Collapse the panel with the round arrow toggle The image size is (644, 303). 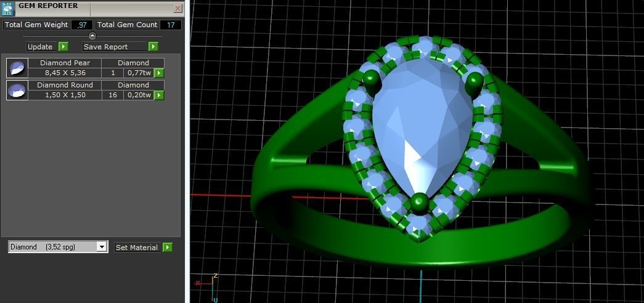(92, 36)
